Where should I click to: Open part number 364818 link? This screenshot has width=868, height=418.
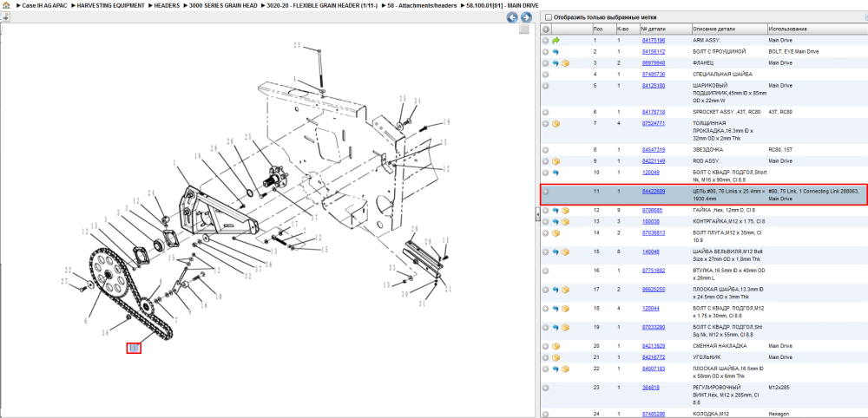650,388
